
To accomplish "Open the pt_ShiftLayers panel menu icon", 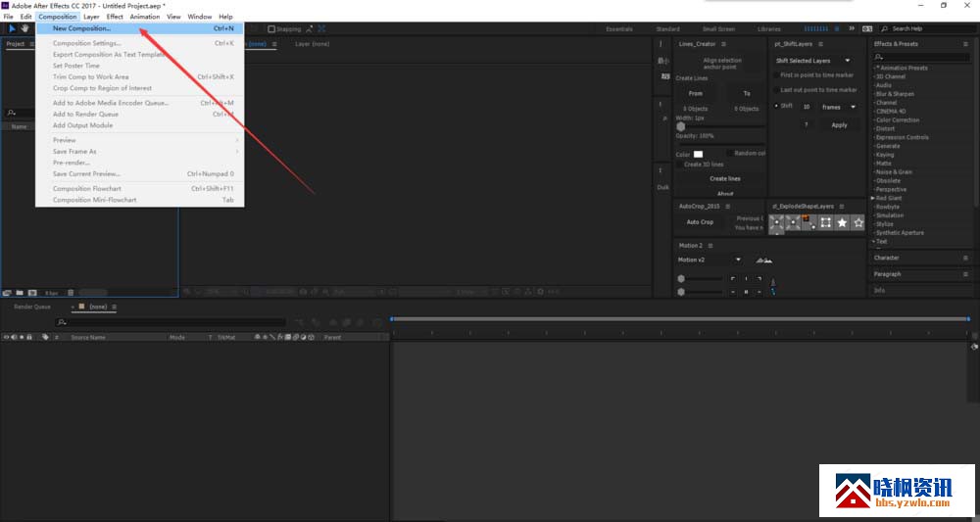I will coord(820,44).
